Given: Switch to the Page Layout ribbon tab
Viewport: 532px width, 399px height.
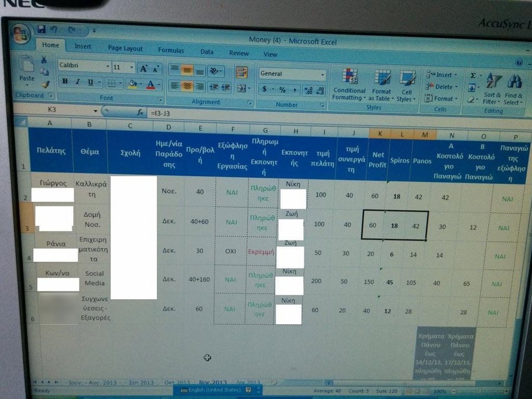Looking at the screenshot, I should click(x=125, y=49).
